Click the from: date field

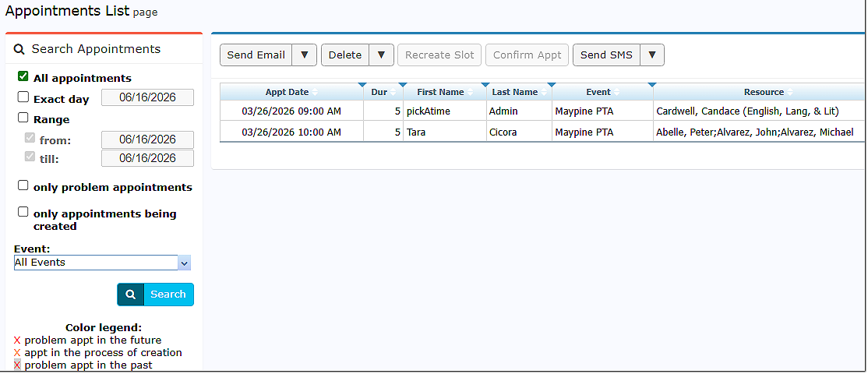148,139
